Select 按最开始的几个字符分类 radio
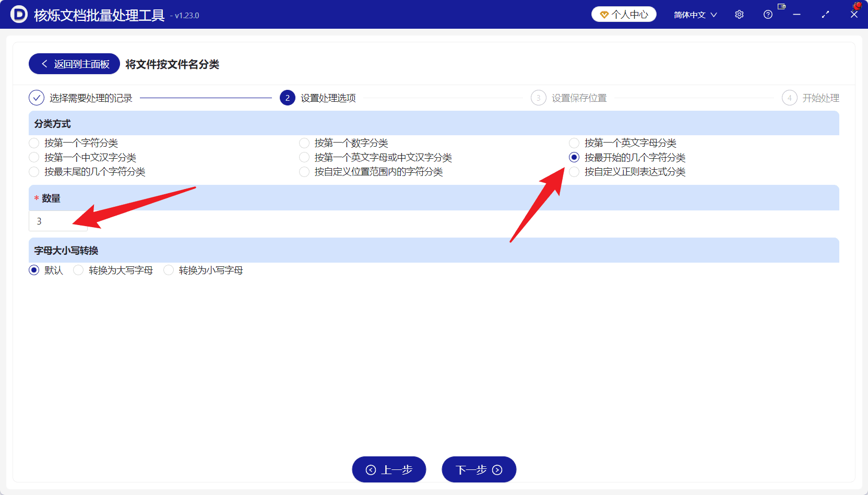Screen dimensions: 868x495 (x=574, y=157)
